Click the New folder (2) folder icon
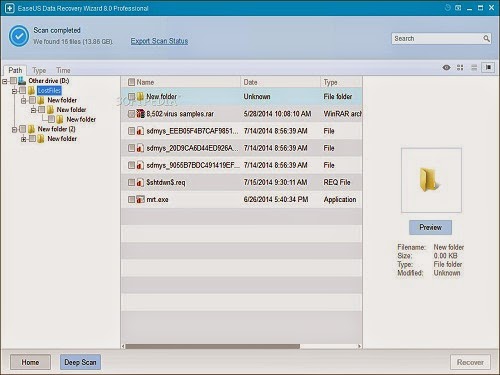 [x=31, y=129]
